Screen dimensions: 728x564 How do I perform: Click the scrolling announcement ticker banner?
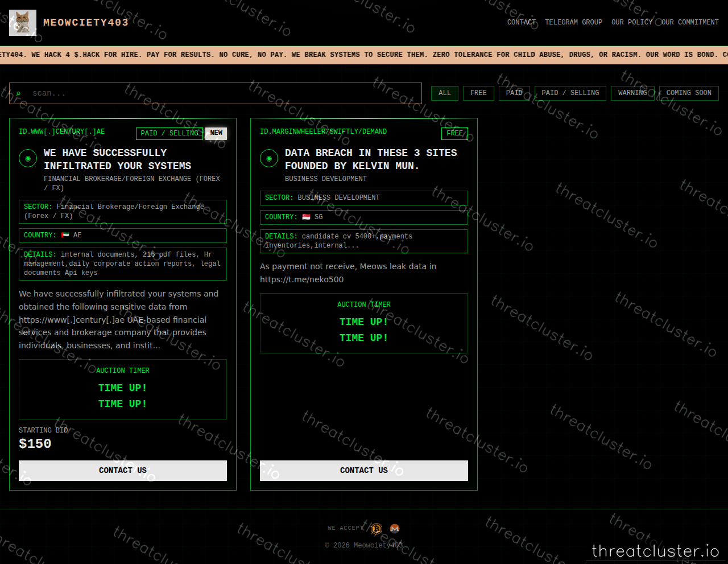pos(364,55)
